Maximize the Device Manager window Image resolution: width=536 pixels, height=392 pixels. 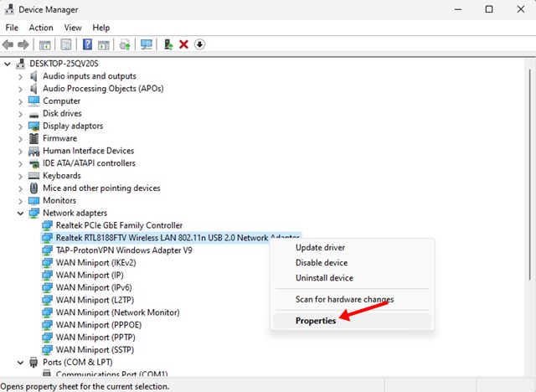(489, 9)
